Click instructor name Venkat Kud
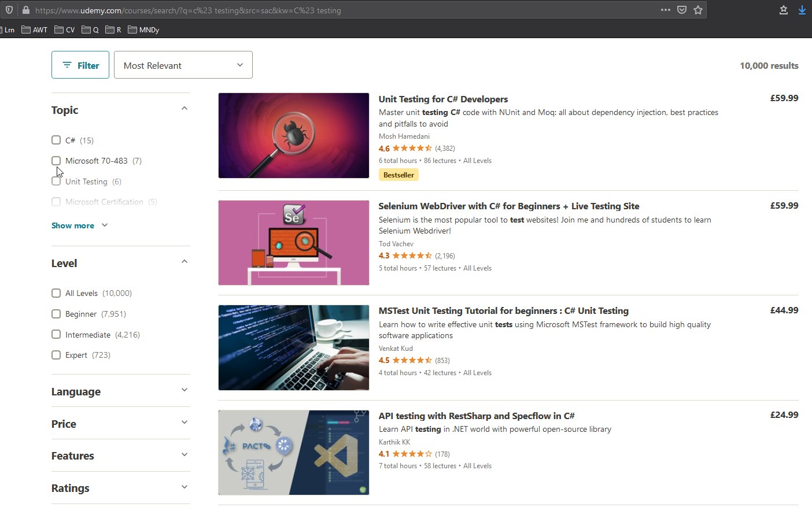812x511 pixels. [x=396, y=349]
